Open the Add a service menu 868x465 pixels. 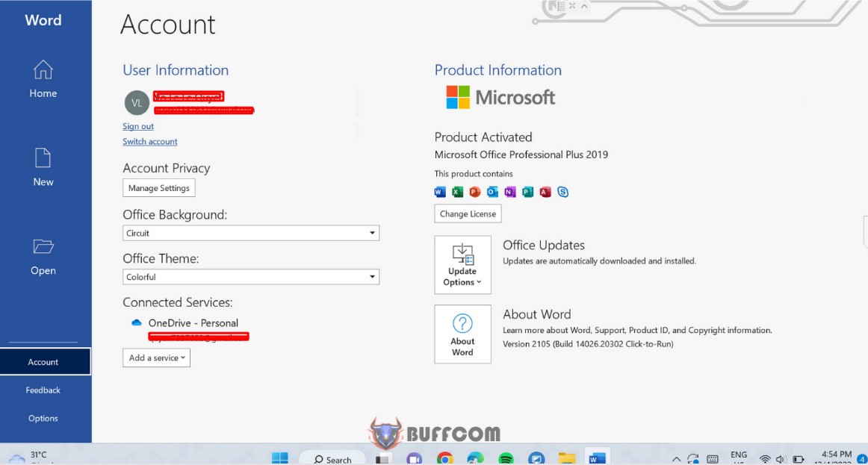pyautogui.click(x=157, y=358)
